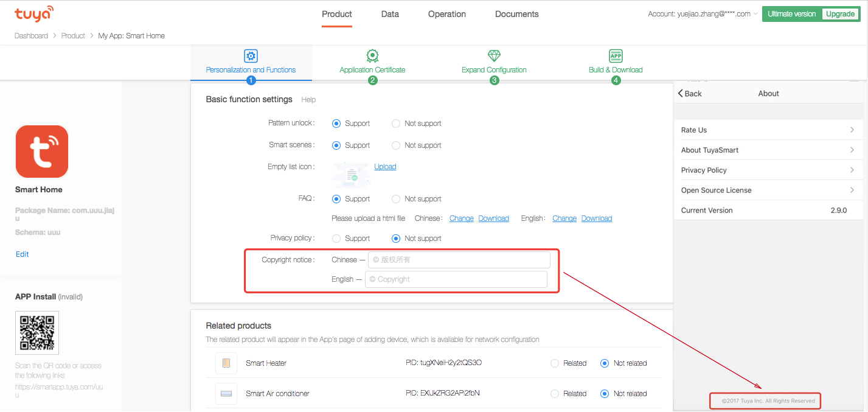This screenshot has height=412, width=868.
Task: Click the Smart Heater product icon
Action: (x=226, y=363)
